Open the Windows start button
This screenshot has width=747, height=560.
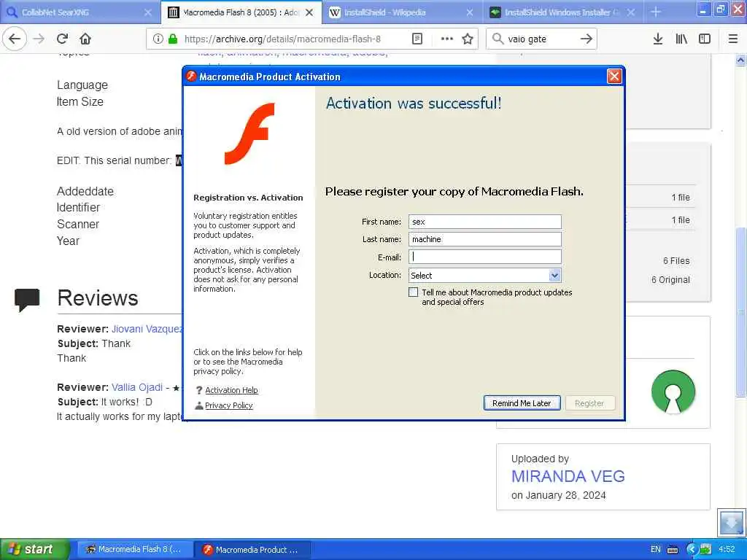(x=34, y=550)
